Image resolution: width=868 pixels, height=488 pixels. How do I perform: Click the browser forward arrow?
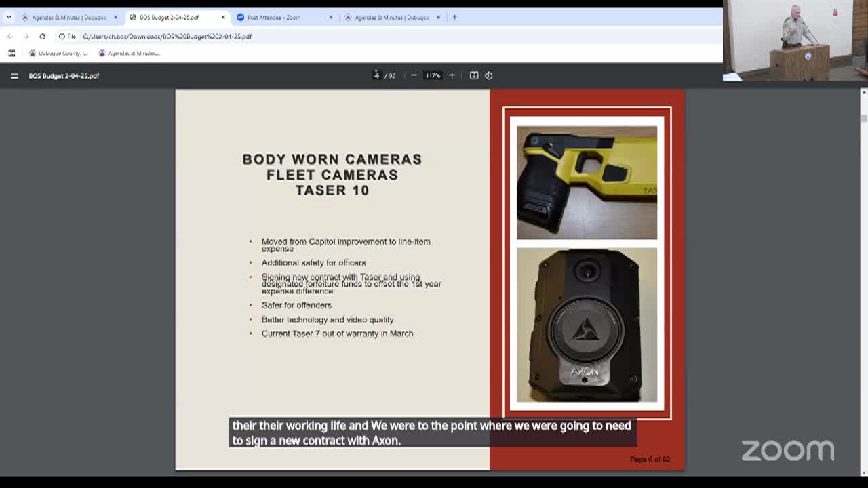[26, 37]
